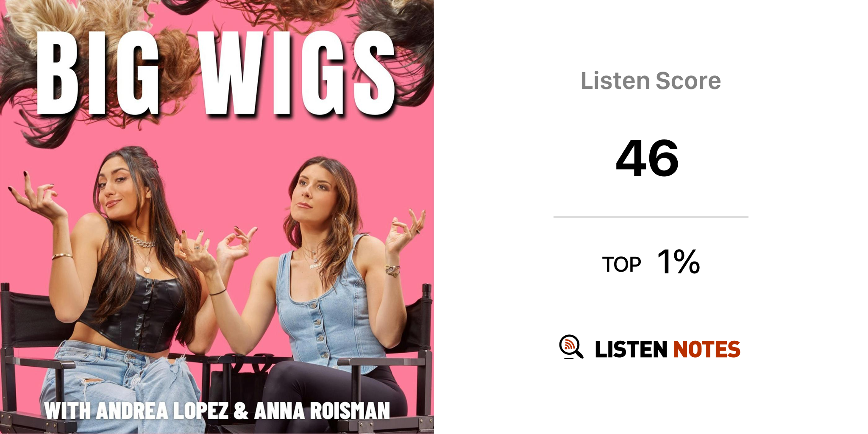
Task: Click the word BIG on podcast cover
Action: 98,73
